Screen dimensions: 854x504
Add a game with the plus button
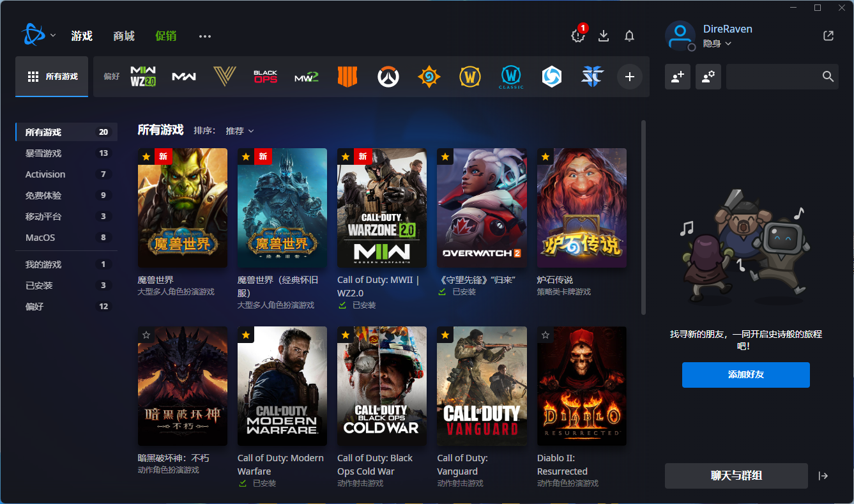[629, 77]
